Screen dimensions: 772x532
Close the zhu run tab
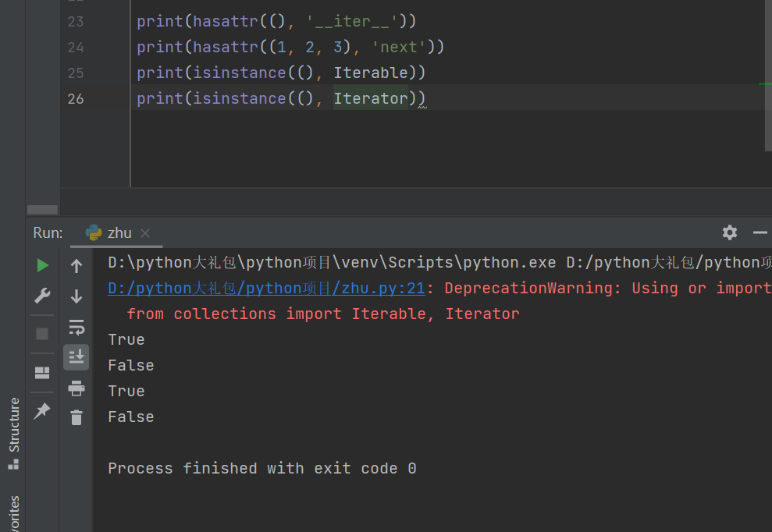(x=144, y=233)
